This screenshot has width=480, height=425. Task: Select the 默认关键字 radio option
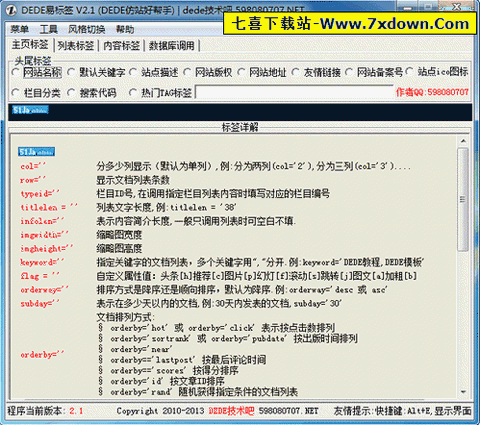tap(71, 72)
